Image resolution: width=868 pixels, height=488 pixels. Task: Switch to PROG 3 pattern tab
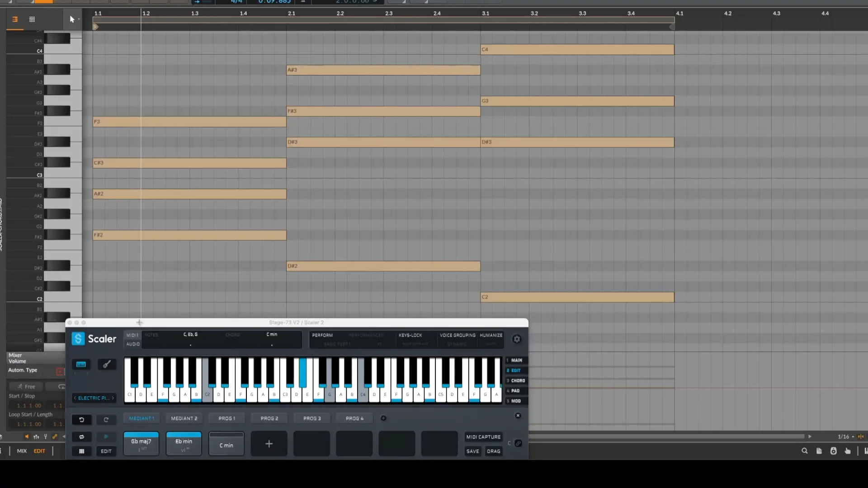312,418
